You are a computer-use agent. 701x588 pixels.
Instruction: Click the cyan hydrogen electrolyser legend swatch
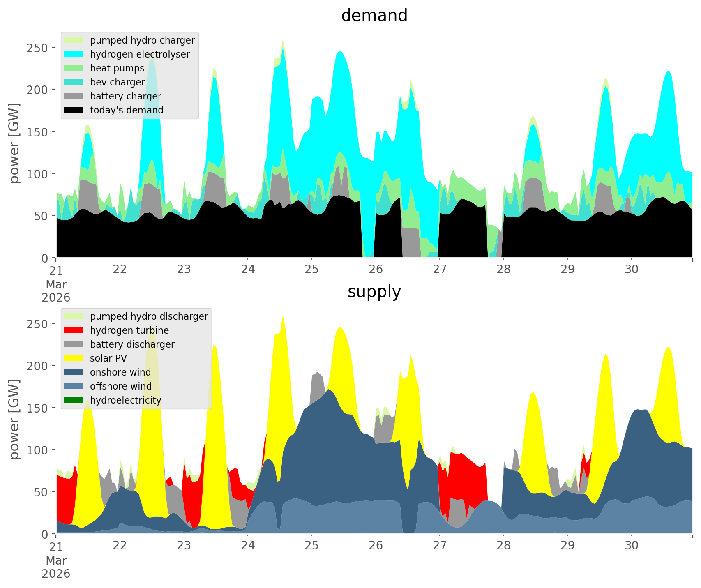pos(74,54)
